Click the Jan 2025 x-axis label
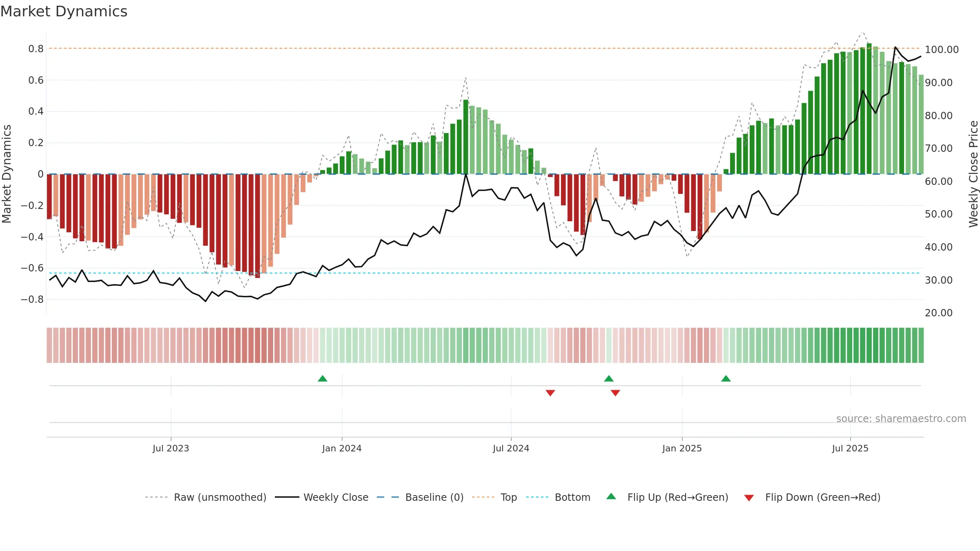The width and height of the screenshot is (980, 551). pyautogui.click(x=682, y=448)
